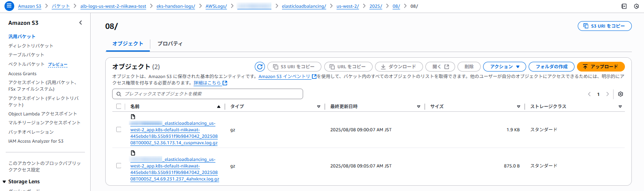This screenshot has width=644, height=191.
Task: Go to next page arrow
Action: pos(607,94)
